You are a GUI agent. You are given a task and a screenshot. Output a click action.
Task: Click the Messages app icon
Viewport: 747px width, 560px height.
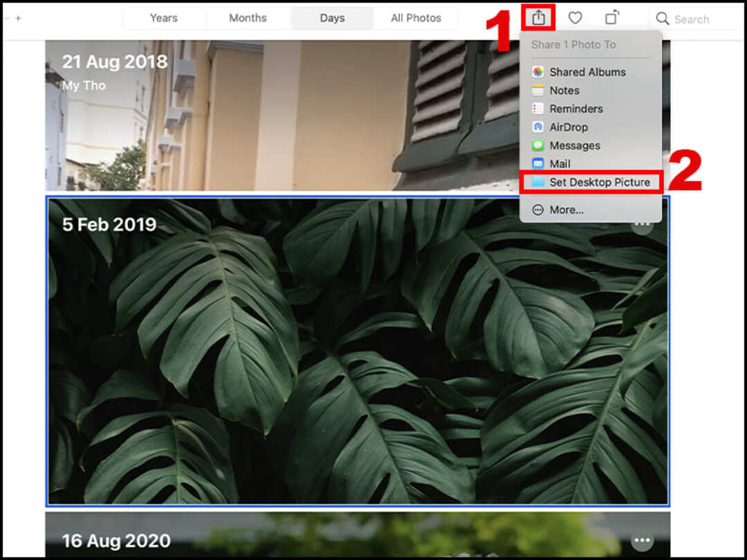click(x=538, y=145)
